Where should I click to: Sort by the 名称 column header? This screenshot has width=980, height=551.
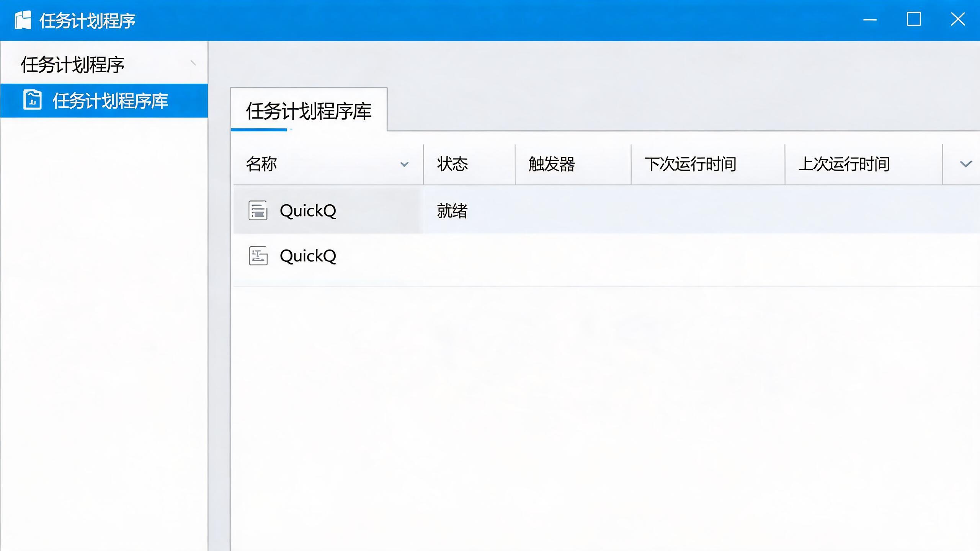(x=328, y=164)
